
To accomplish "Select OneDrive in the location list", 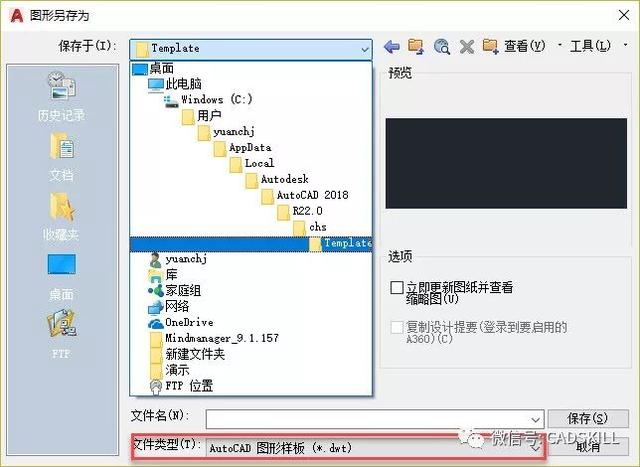I will point(180,323).
